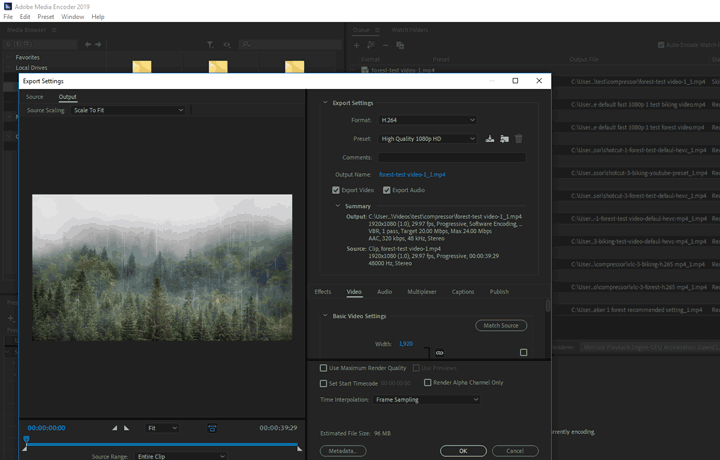Go forward in the Media Browser
The height and width of the screenshot is (460, 720).
coord(98,45)
